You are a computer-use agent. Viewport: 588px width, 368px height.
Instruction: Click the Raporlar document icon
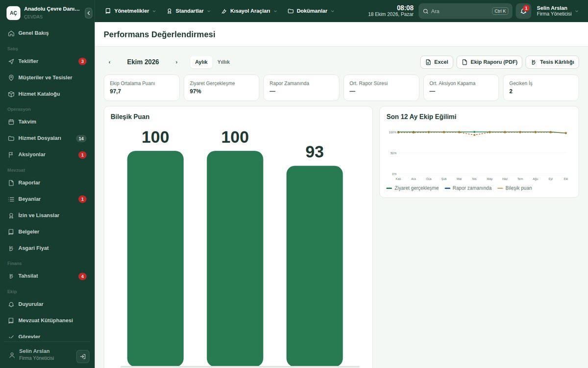point(11,183)
